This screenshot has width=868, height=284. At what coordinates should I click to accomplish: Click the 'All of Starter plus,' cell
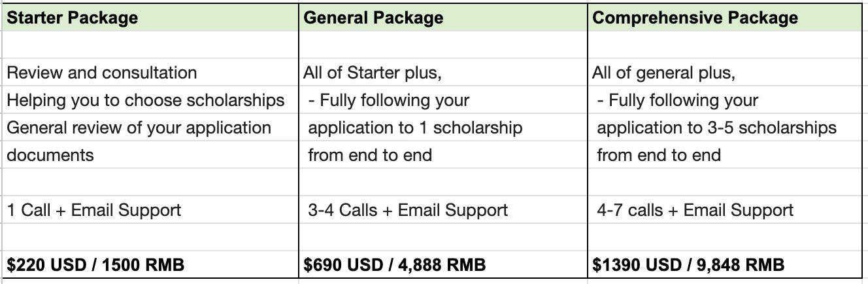[373, 73]
